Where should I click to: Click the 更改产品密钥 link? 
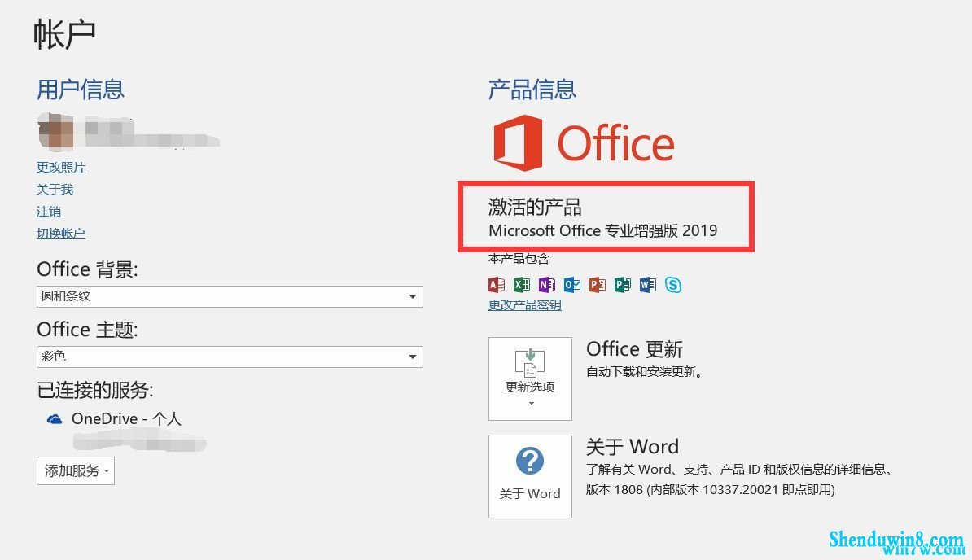point(524,304)
